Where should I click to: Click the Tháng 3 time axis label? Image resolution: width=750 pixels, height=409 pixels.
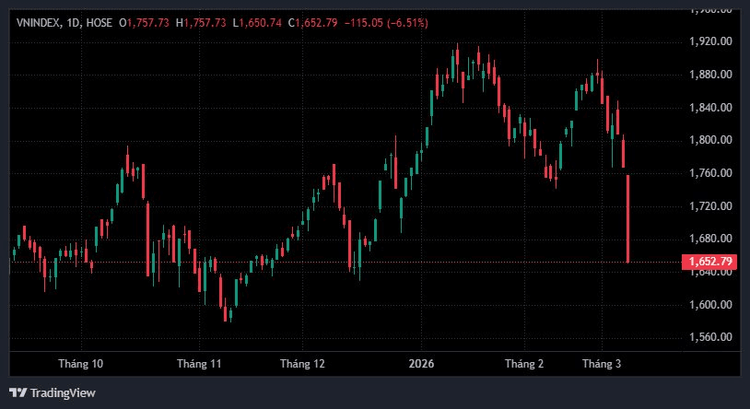click(x=604, y=364)
